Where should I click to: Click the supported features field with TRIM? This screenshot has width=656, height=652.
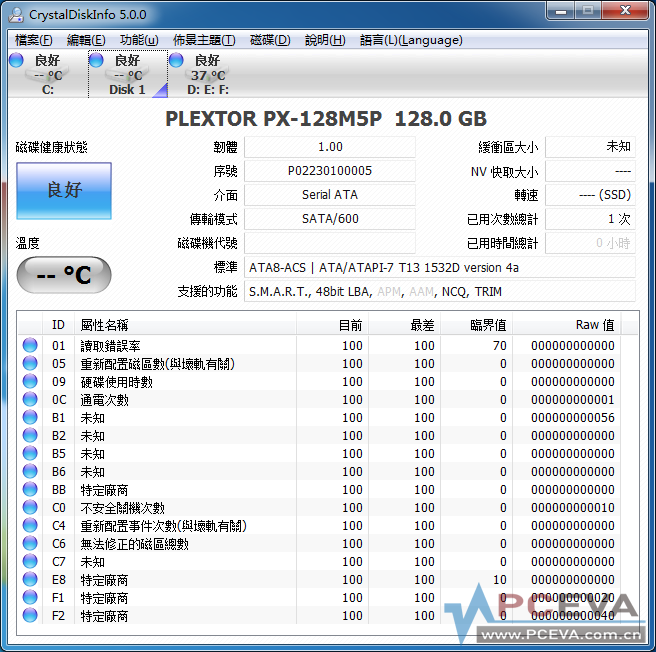[440, 291]
